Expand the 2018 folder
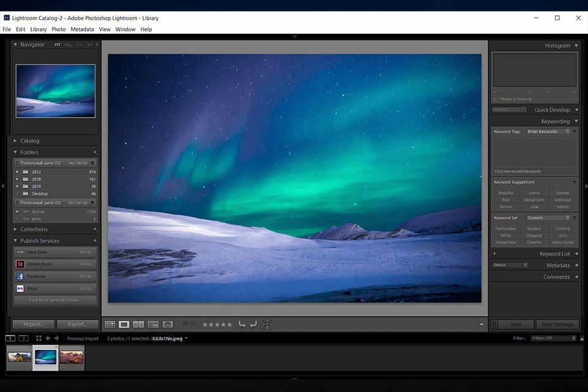 click(x=18, y=179)
